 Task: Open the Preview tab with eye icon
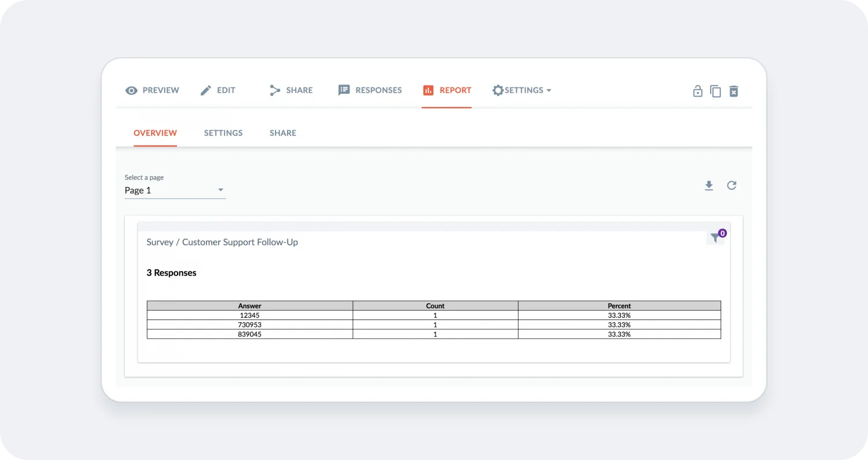(152, 90)
